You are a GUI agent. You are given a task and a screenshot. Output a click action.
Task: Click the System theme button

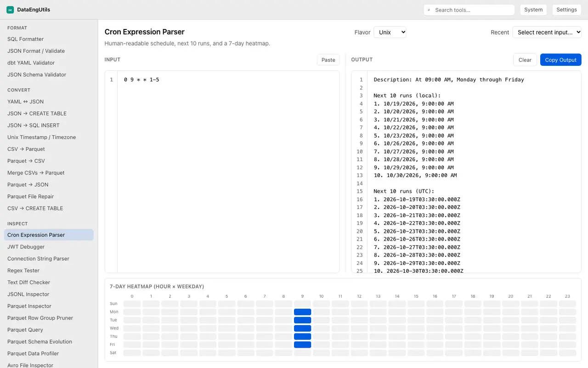[533, 10]
